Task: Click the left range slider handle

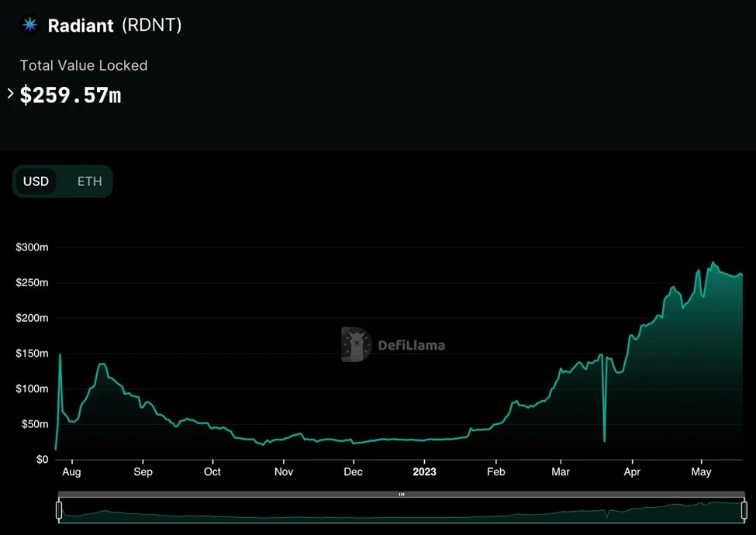Action: click(59, 510)
